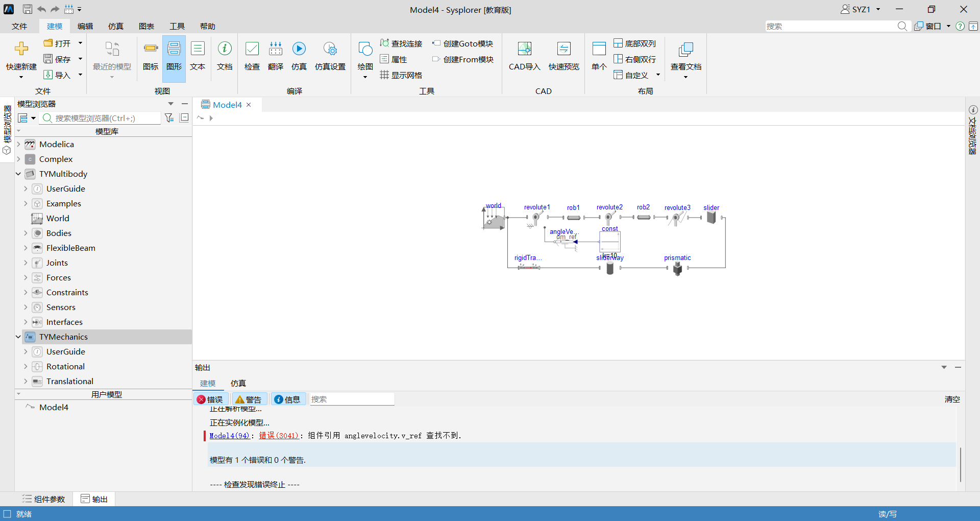Expand the Sensors tree node
This screenshot has height=521, width=980.
coord(26,307)
